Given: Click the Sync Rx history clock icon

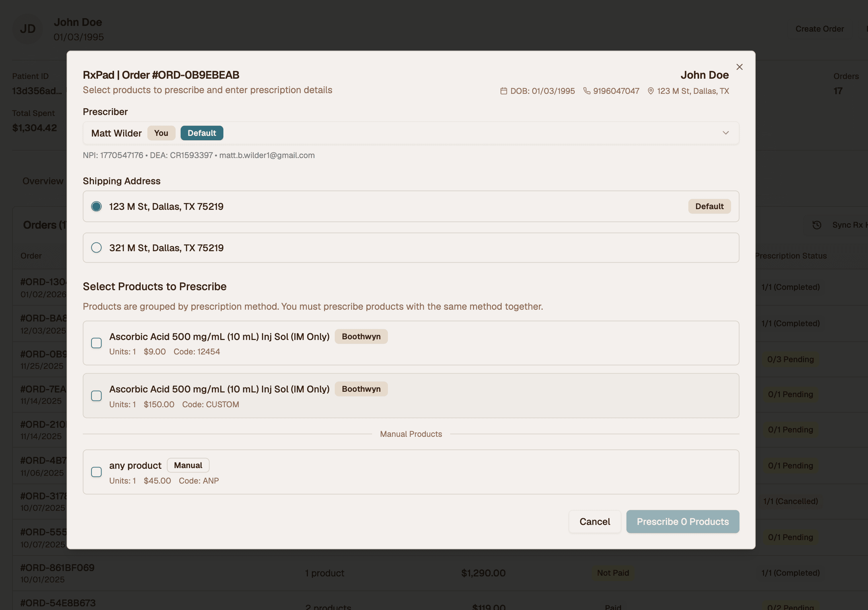Looking at the screenshot, I should pos(817,225).
